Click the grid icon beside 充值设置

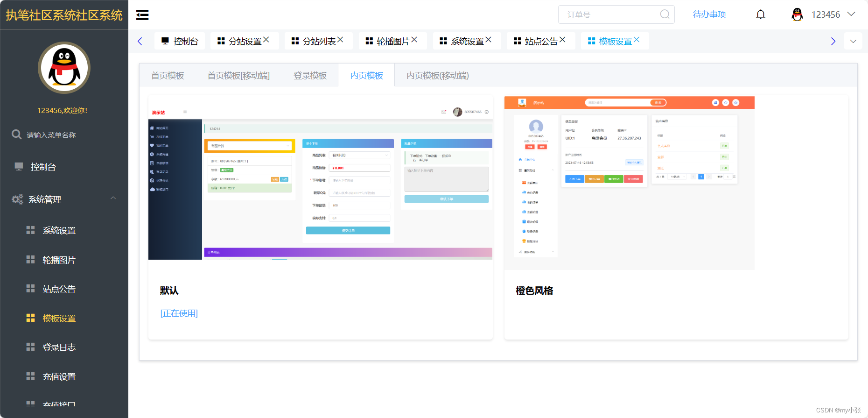coord(30,376)
